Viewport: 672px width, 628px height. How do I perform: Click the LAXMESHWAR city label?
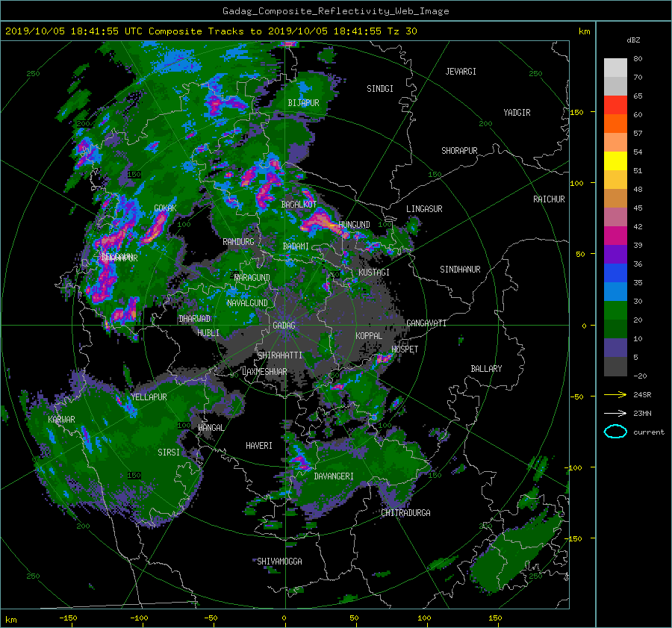click(x=264, y=372)
